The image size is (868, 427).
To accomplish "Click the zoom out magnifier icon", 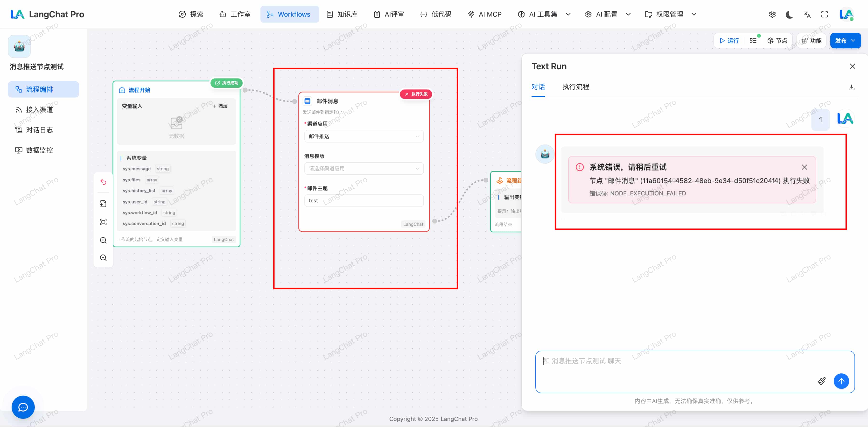I will [x=103, y=258].
